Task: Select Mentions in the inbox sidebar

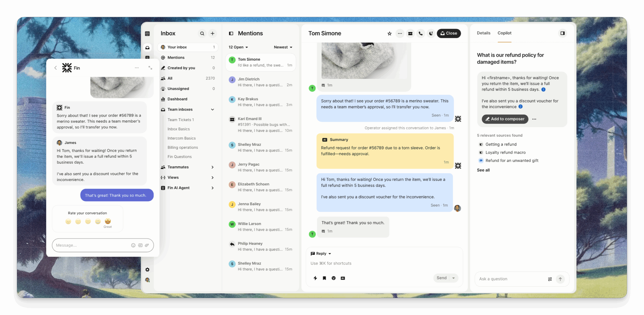Action: pyautogui.click(x=176, y=57)
